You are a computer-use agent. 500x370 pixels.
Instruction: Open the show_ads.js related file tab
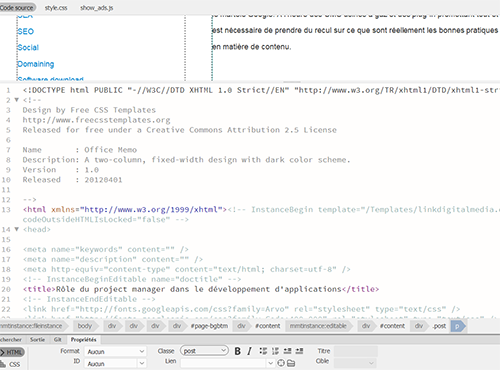(96, 8)
